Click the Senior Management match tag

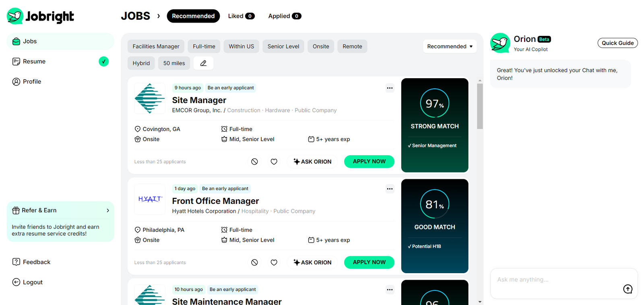click(x=432, y=145)
